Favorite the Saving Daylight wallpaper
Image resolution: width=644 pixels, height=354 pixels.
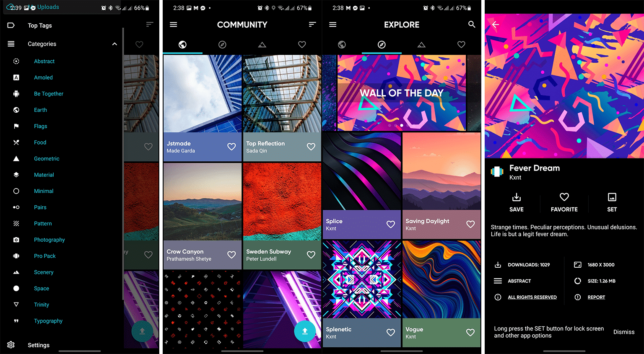coord(470,225)
